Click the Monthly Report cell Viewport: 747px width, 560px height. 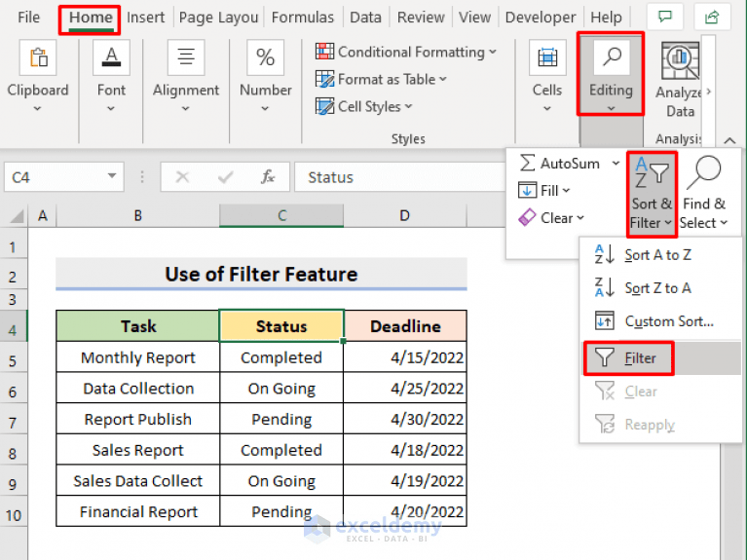(138, 357)
